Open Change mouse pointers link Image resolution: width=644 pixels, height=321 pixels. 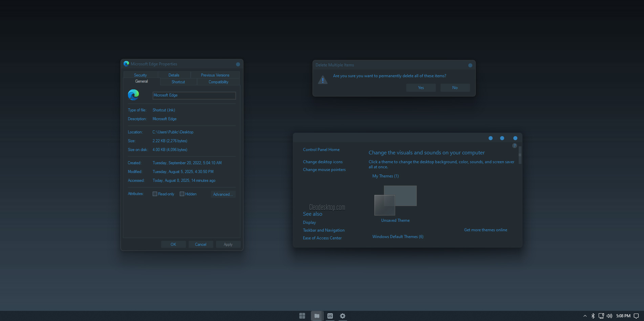coord(324,170)
